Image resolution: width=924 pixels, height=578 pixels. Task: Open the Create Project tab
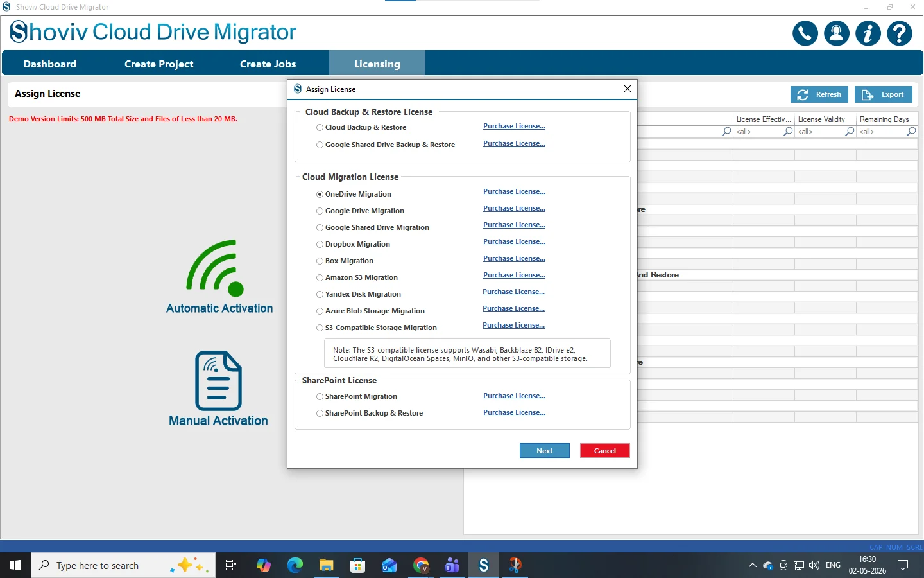click(158, 64)
